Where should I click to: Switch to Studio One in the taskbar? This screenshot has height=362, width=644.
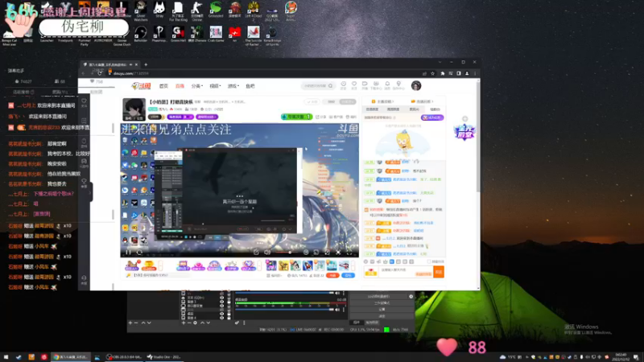click(164, 357)
